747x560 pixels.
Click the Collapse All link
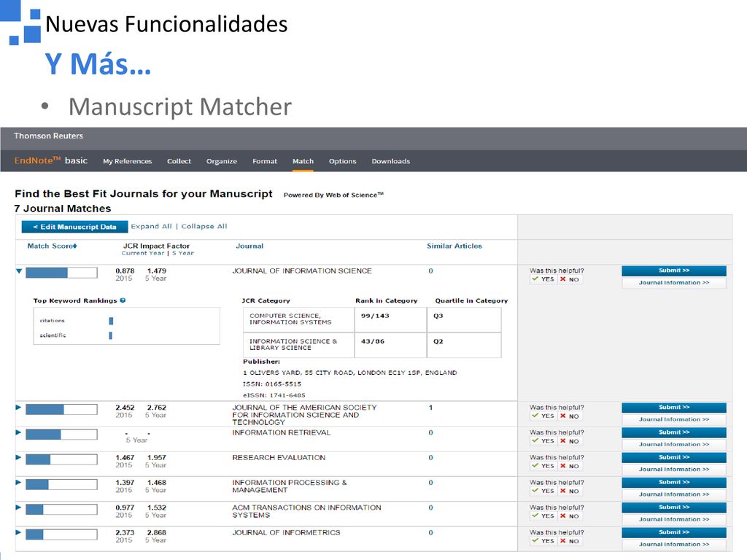[204, 227]
